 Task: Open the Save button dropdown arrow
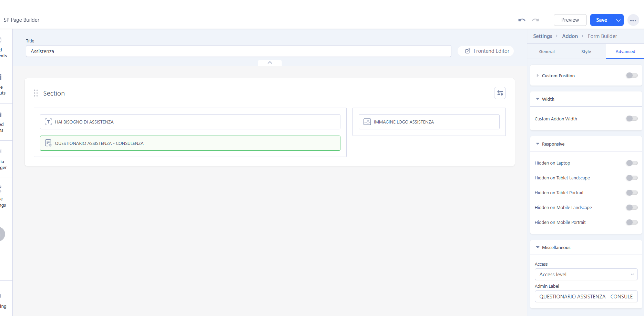pyautogui.click(x=619, y=20)
